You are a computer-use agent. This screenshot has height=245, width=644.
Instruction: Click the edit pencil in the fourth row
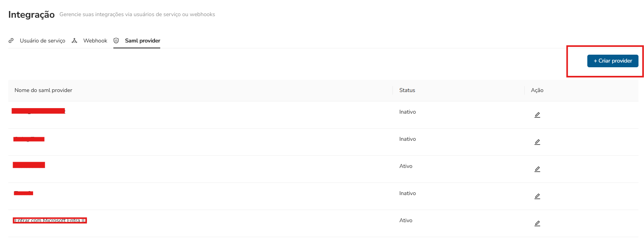pos(537,196)
